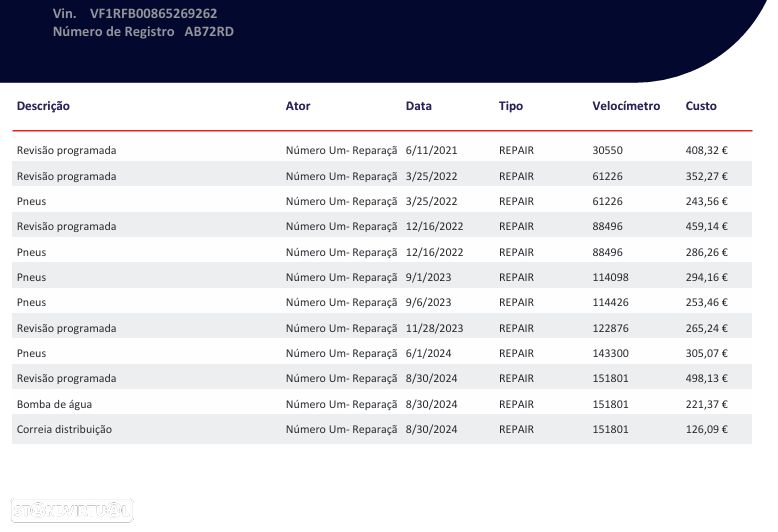Click the Tipo column header
The image size is (778, 532).
tap(511, 106)
